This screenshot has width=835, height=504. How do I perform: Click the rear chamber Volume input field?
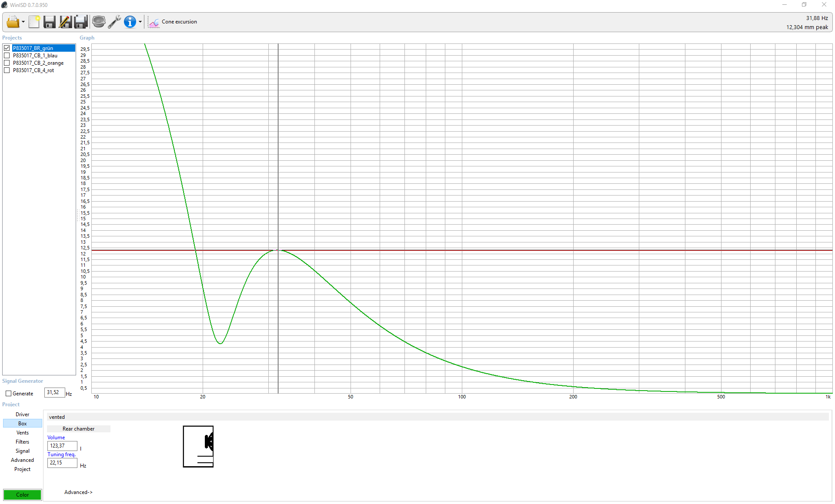(x=62, y=446)
